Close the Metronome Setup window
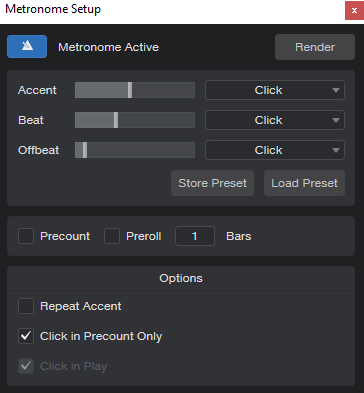 354,10
